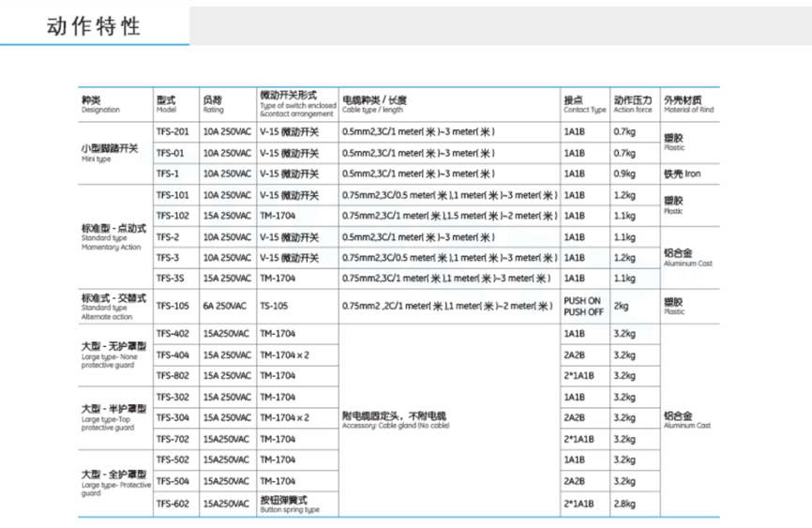Click 铝合金 Aluminum Cast beside the TFS-3 row
The image size is (812, 528).
pos(687,258)
